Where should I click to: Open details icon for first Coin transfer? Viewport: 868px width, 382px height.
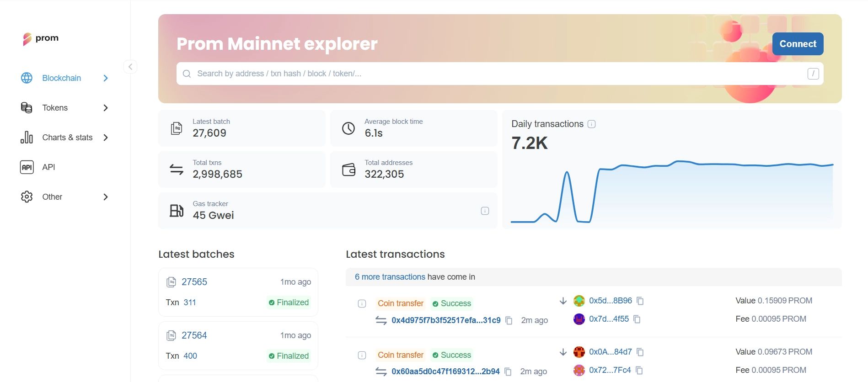click(x=362, y=303)
